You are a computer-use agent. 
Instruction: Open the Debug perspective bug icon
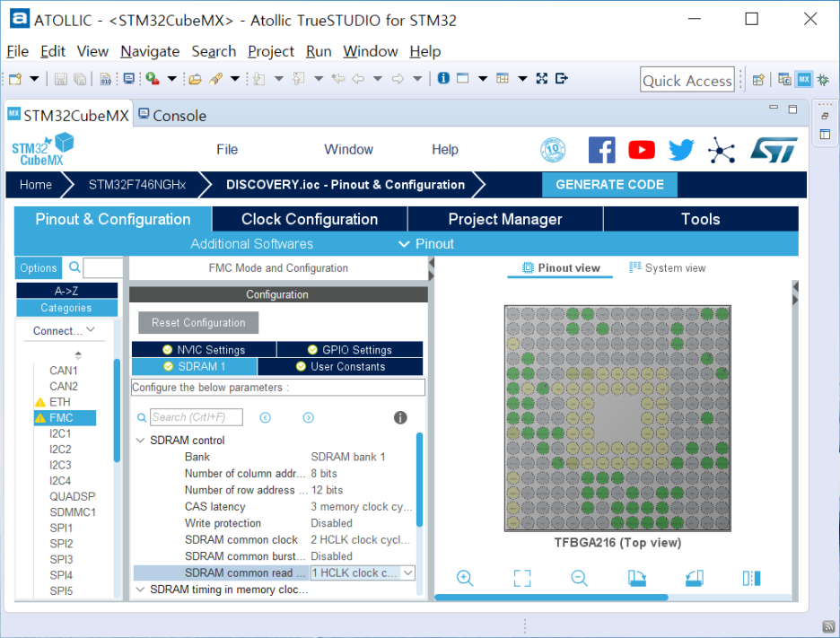pos(823,80)
